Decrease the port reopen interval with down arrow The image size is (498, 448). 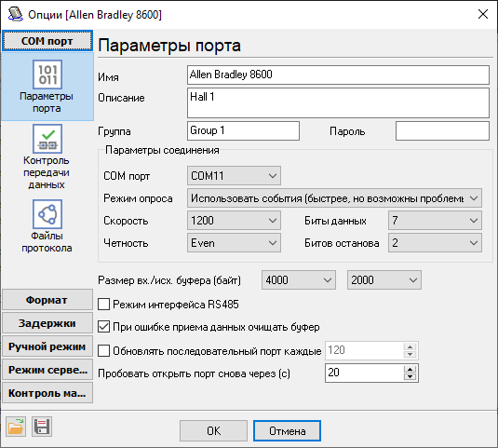click(x=410, y=377)
